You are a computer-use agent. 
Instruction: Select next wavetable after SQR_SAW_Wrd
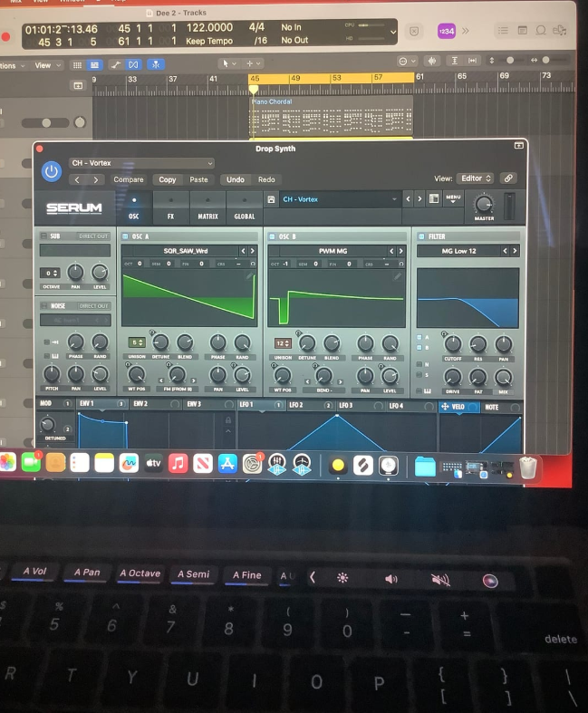[253, 251]
